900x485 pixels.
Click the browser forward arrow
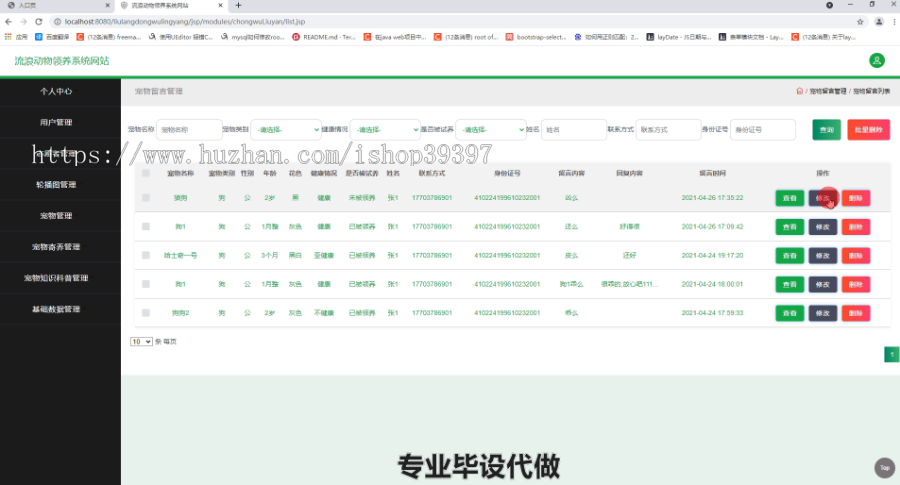tap(24, 22)
